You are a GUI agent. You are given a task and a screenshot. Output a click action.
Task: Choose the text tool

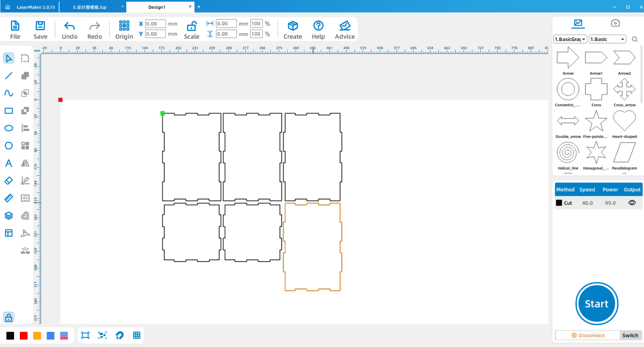[x=9, y=163]
